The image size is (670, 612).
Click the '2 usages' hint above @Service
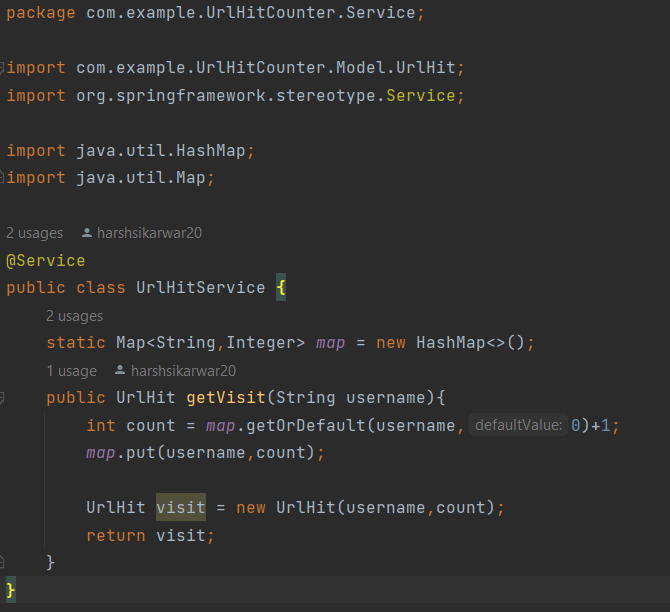[35, 233]
